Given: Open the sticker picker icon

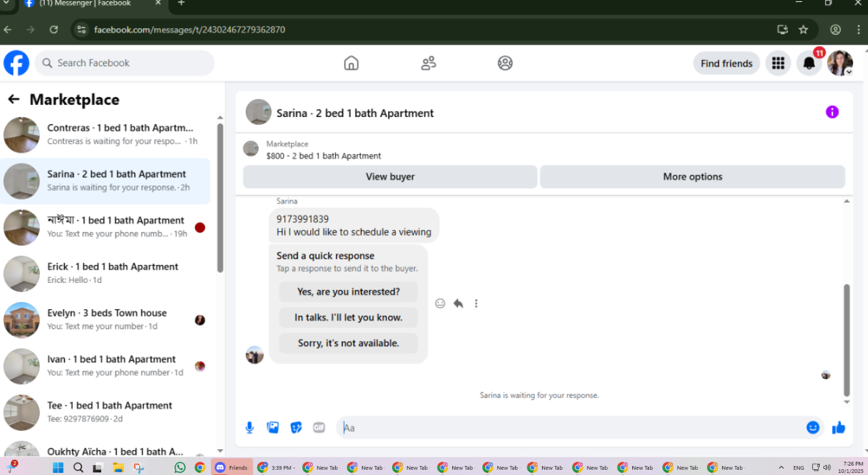Looking at the screenshot, I should click(296, 427).
